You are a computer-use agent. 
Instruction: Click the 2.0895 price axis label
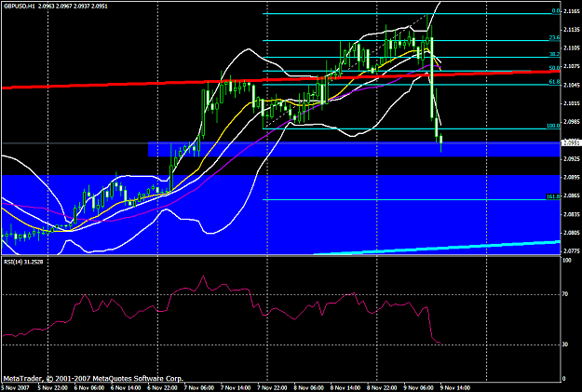[x=571, y=178]
